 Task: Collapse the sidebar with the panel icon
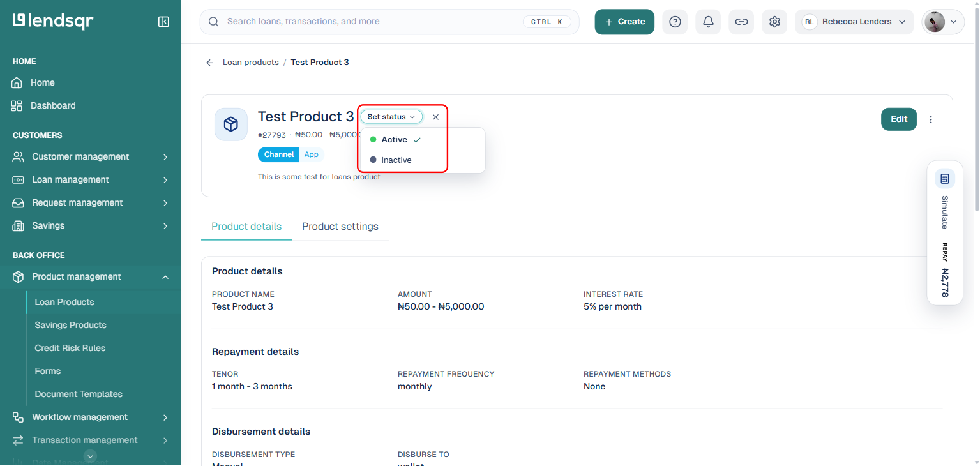(163, 22)
